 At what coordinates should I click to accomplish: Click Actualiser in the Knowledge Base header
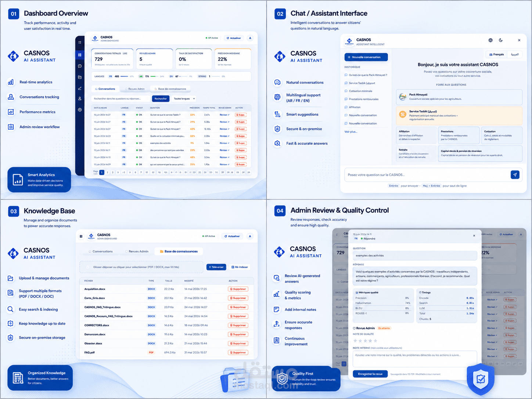[x=232, y=236]
